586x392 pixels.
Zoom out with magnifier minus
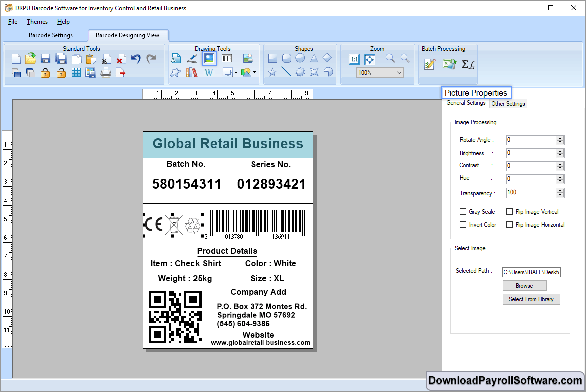pyautogui.click(x=405, y=58)
